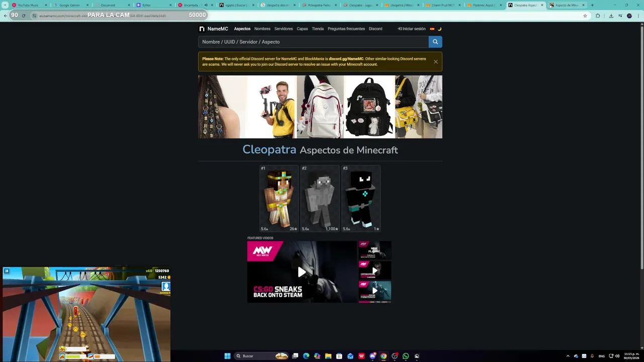The width and height of the screenshot is (644, 362).
Task: Play the third video in playlist sidebar
Action: point(374,291)
